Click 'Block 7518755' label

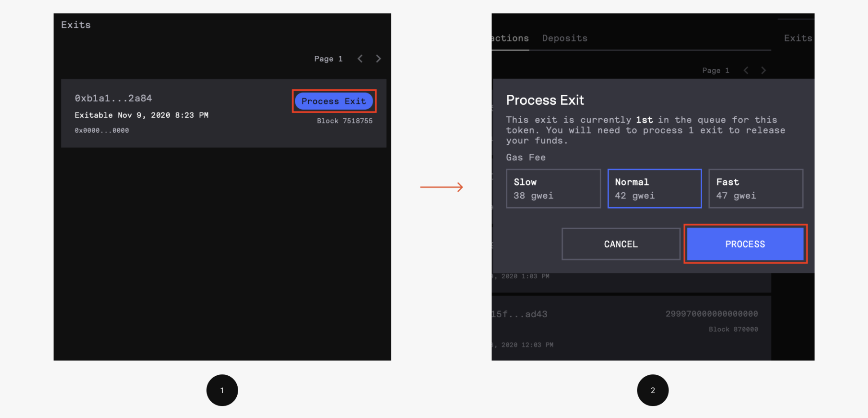345,121
